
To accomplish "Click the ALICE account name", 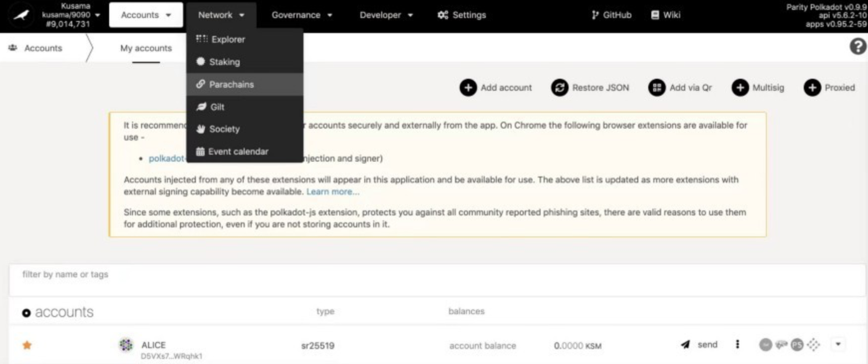I will pos(153,345).
